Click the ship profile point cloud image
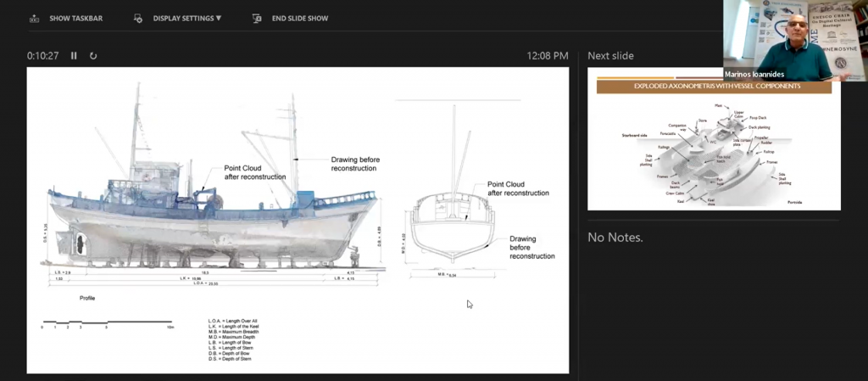 coord(213,186)
